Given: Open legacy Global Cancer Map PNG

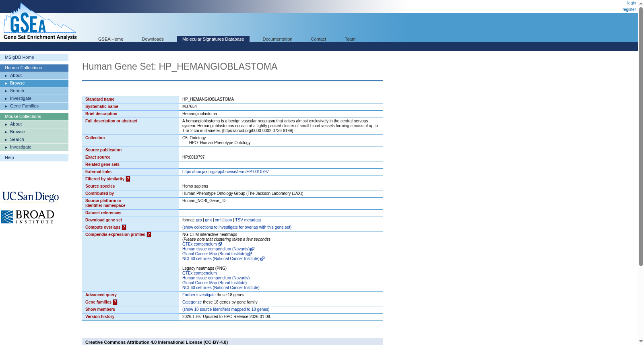Looking at the screenshot, I should [x=215, y=283].
